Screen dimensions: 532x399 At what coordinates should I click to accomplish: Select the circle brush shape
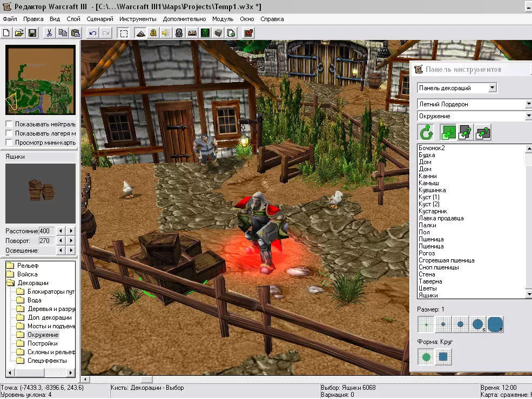426,357
